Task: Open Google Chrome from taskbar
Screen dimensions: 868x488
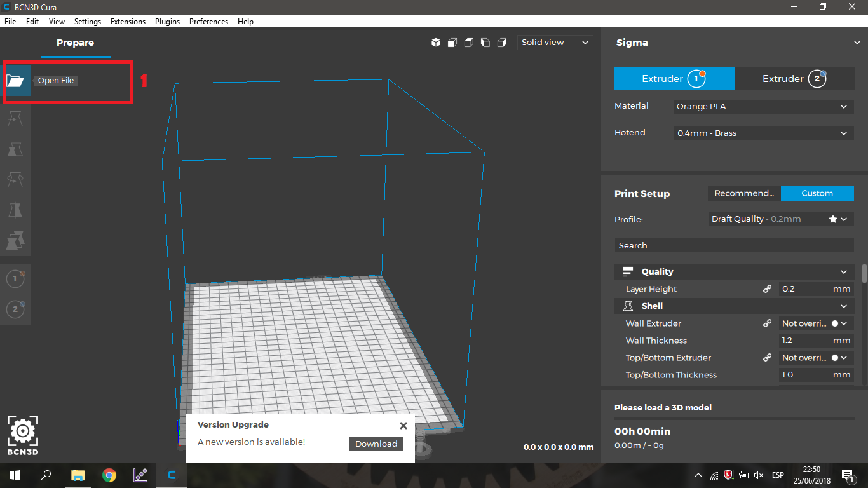Action: pyautogui.click(x=109, y=475)
